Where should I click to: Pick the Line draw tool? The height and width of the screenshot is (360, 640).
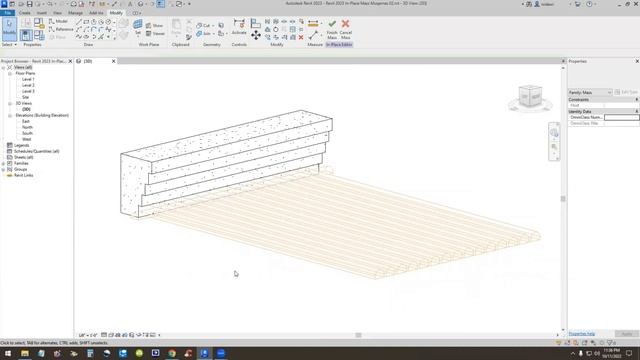(79, 22)
